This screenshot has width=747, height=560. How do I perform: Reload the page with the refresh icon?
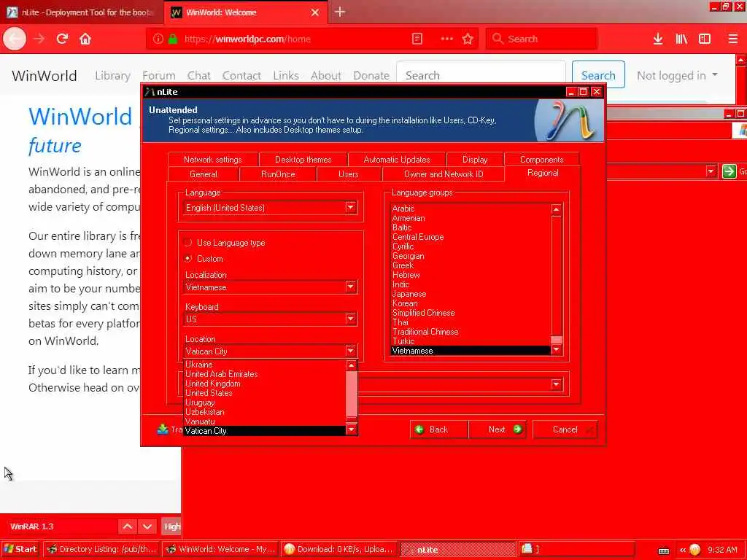[x=62, y=39]
